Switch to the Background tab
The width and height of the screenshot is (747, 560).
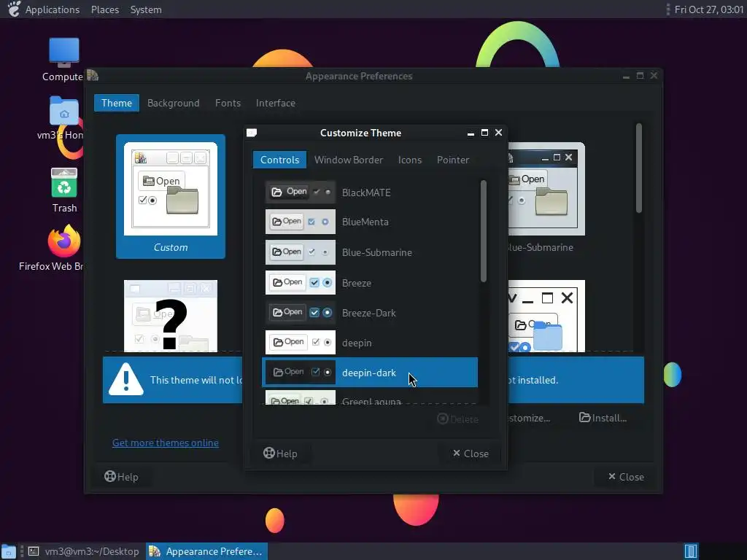pyautogui.click(x=174, y=103)
